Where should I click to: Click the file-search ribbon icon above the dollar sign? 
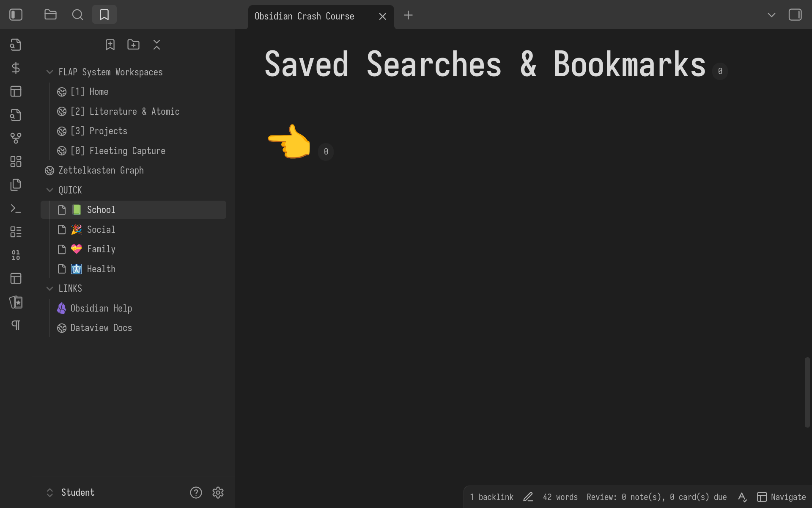pyautogui.click(x=16, y=44)
